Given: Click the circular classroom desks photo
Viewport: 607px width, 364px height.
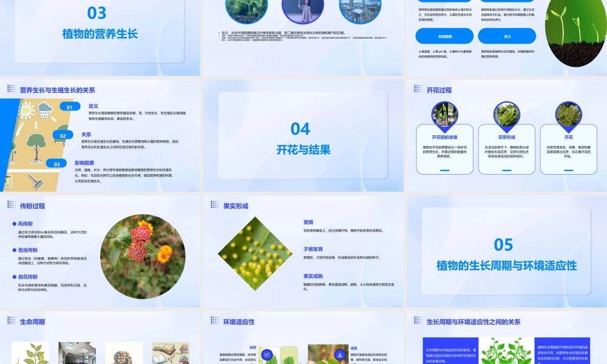Looking at the screenshot, I should click(x=360, y=10).
